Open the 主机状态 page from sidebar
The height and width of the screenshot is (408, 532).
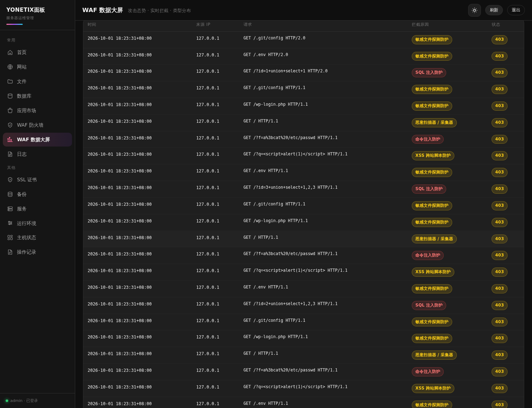coord(37,238)
